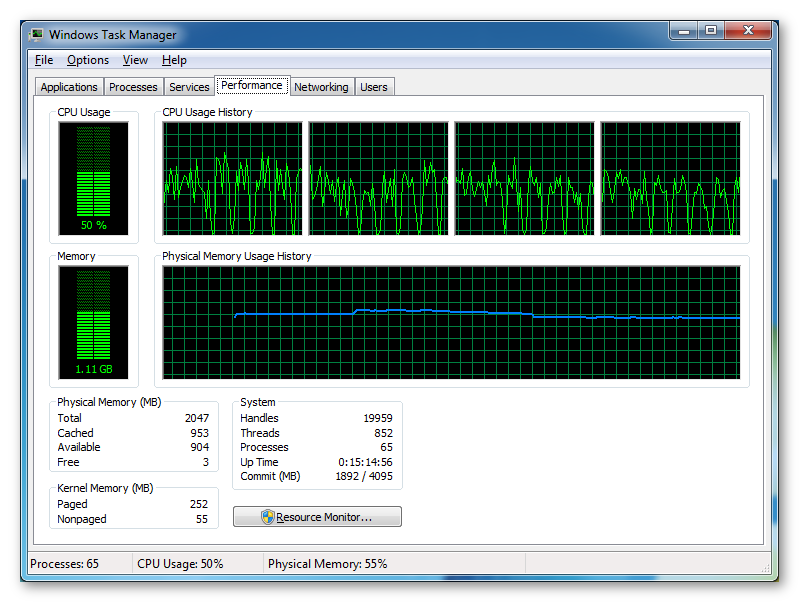The image size is (799, 602).
Task: Click the Paged kernel memory value 252
Action: point(199,504)
